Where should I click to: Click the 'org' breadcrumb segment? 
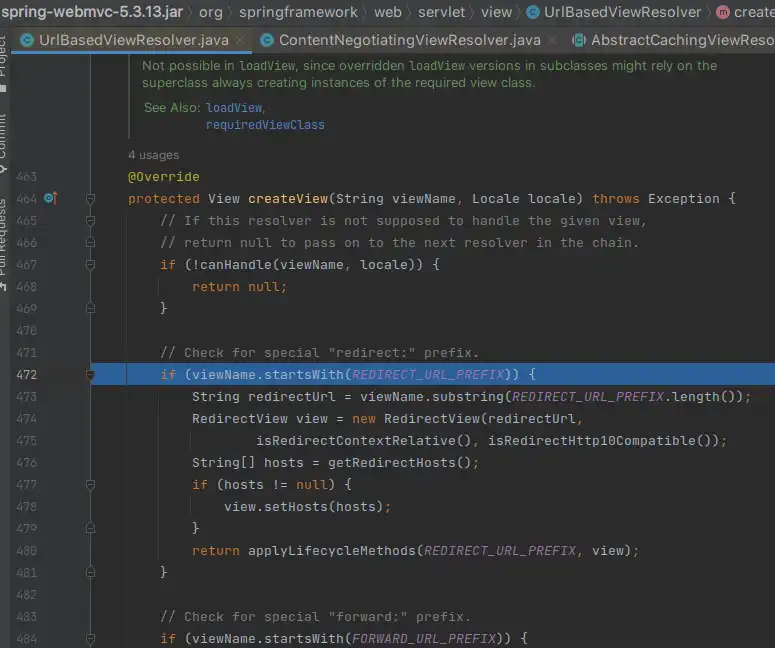[x=211, y=12]
